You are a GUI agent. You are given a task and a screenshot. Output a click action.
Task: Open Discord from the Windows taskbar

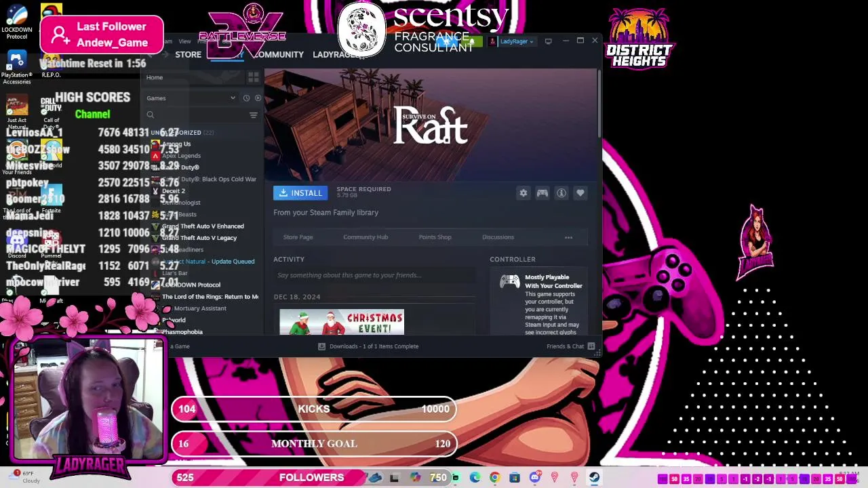[x=535, y=478]
